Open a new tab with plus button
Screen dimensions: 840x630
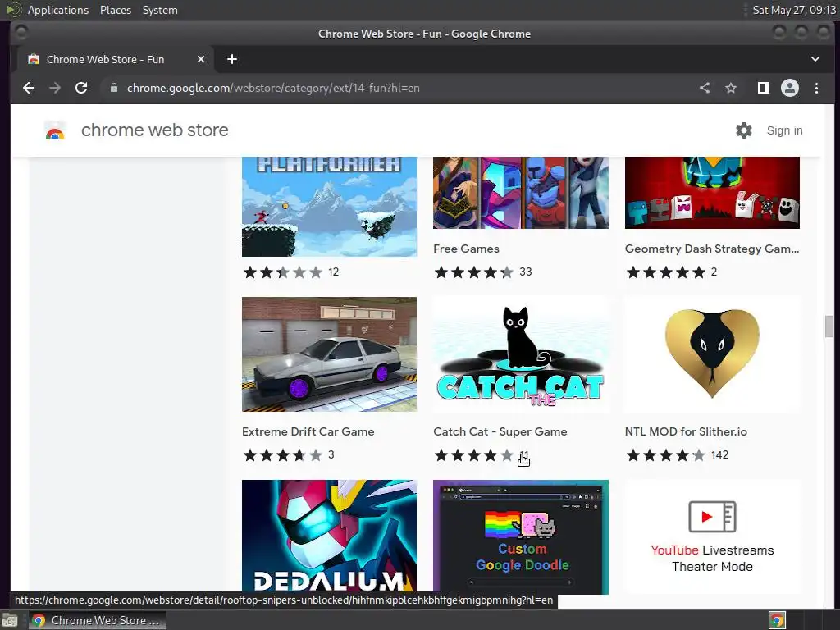pos(232,59)
